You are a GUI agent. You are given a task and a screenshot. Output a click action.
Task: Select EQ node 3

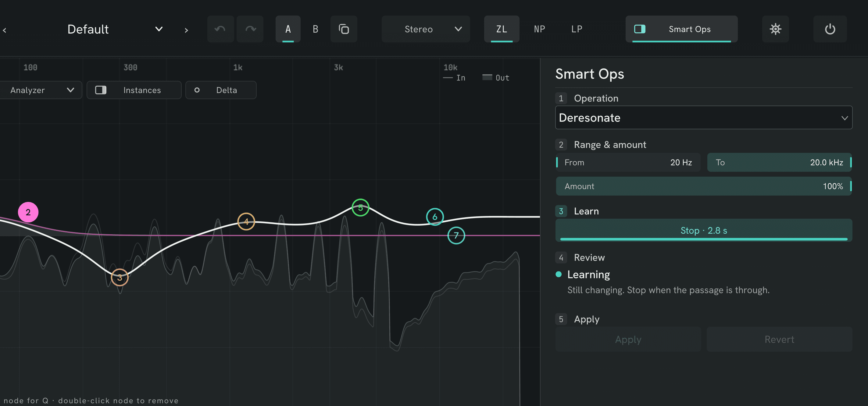tap(120, 277)
